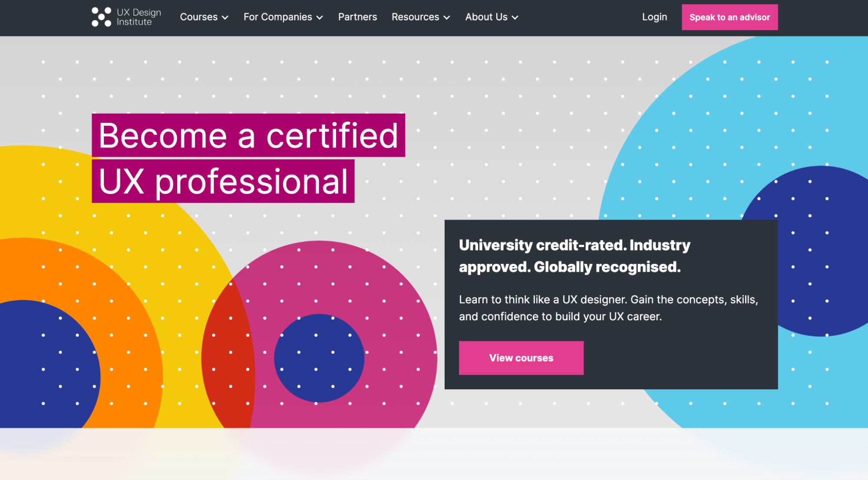Click the dark info card about university credit
Viewport: 868px width, 480px height.
pyautogui.click(x=611, y=304)
